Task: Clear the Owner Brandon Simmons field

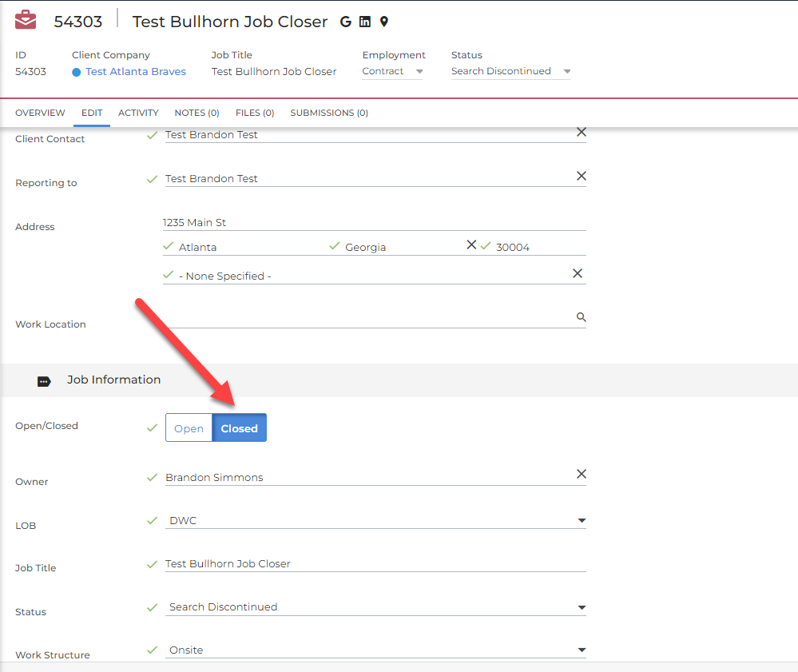Action: coord(582,474)
